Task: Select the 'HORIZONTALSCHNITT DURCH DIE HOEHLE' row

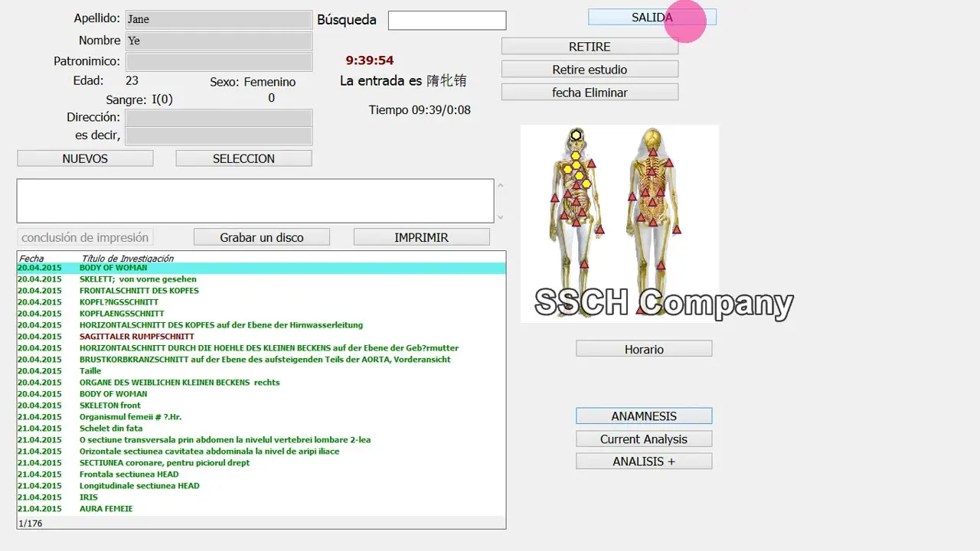Action: 261,348
